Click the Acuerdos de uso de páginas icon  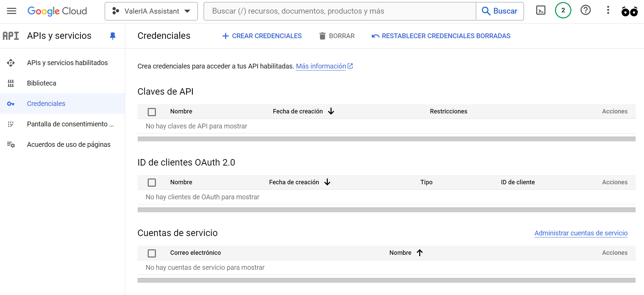11,144
